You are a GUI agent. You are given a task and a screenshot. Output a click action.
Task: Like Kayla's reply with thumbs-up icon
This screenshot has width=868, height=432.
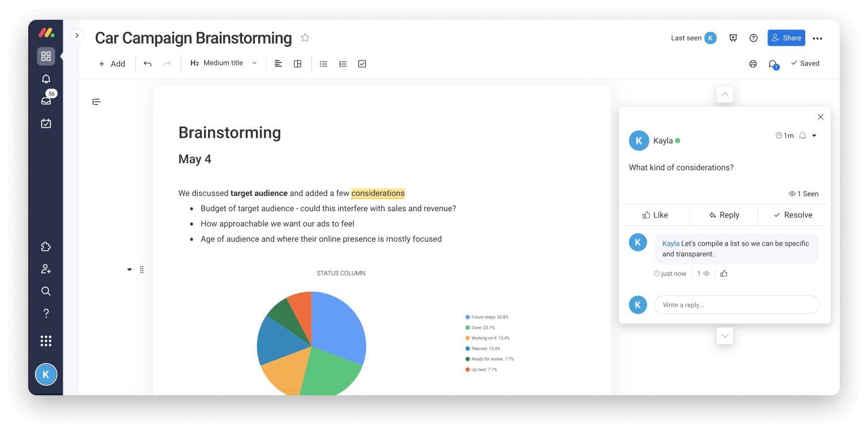[x=724, y=273]
